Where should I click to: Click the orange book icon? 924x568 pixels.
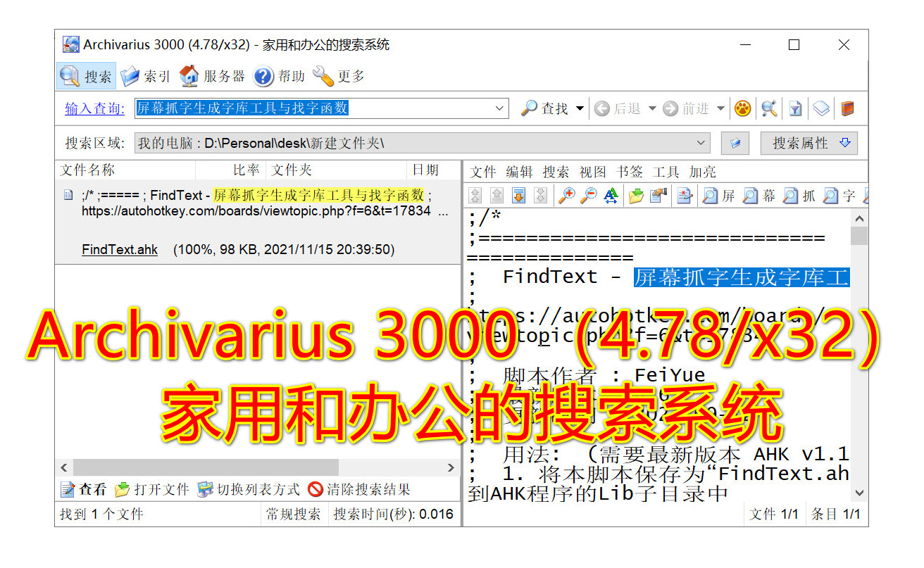pos(847,108)
